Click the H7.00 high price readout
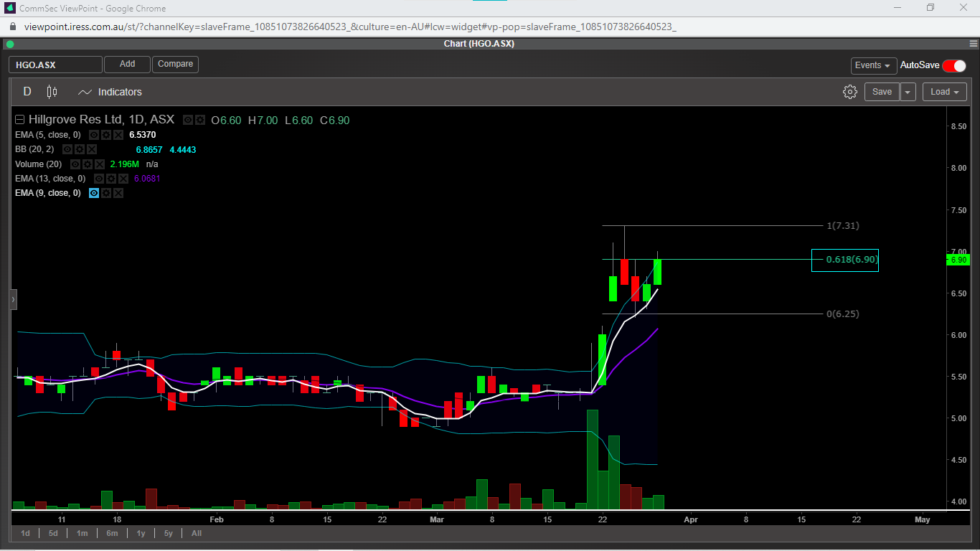980x551 pixels. (x=263, y=121)
